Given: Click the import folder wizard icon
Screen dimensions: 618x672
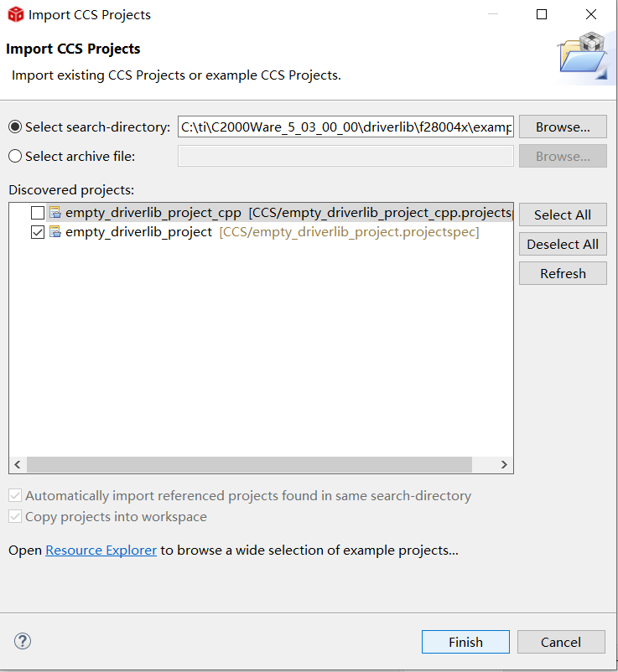Looking at the screenshot, I should click(x=582, y=56).
